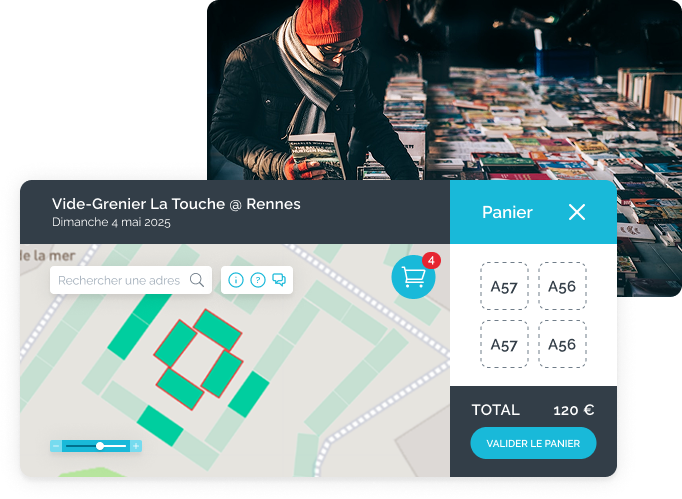Click the zoom slider handle
The image size is (682, 499).
(x=100, y=446)
